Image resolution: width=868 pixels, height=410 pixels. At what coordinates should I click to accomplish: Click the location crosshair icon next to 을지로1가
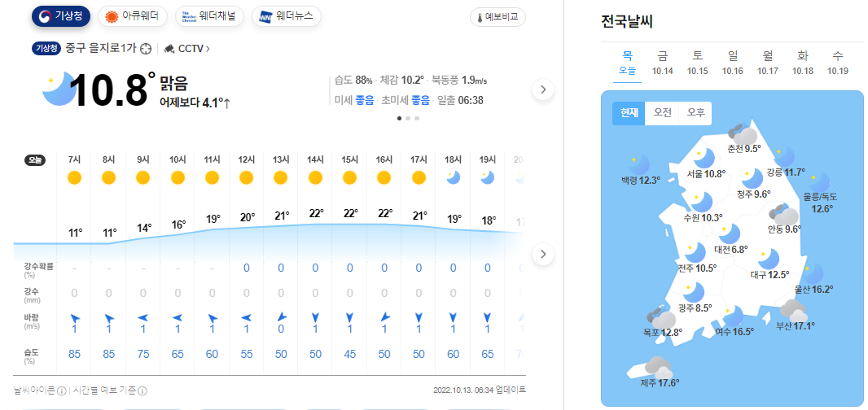[146, 49]
